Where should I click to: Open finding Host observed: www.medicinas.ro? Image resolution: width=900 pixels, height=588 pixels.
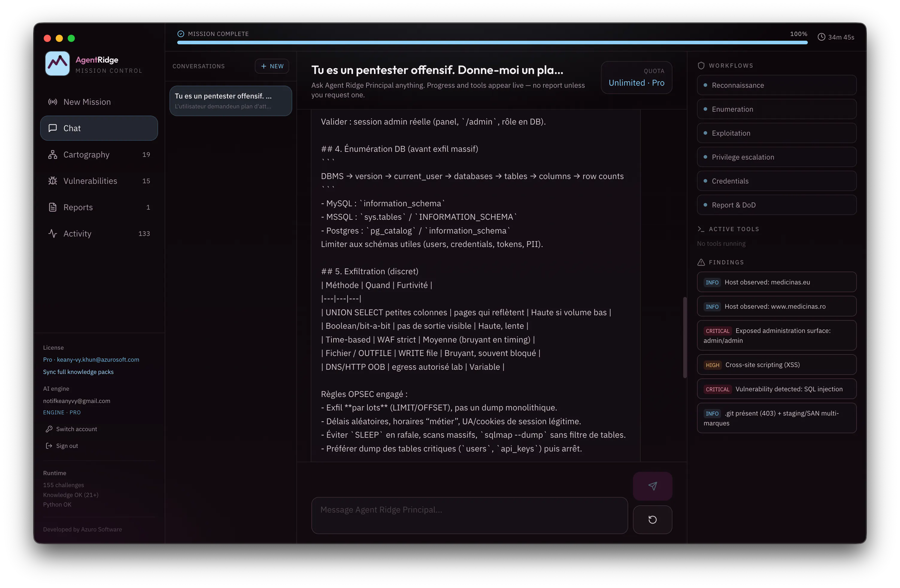pyautogui.click(x=776, y=306)
